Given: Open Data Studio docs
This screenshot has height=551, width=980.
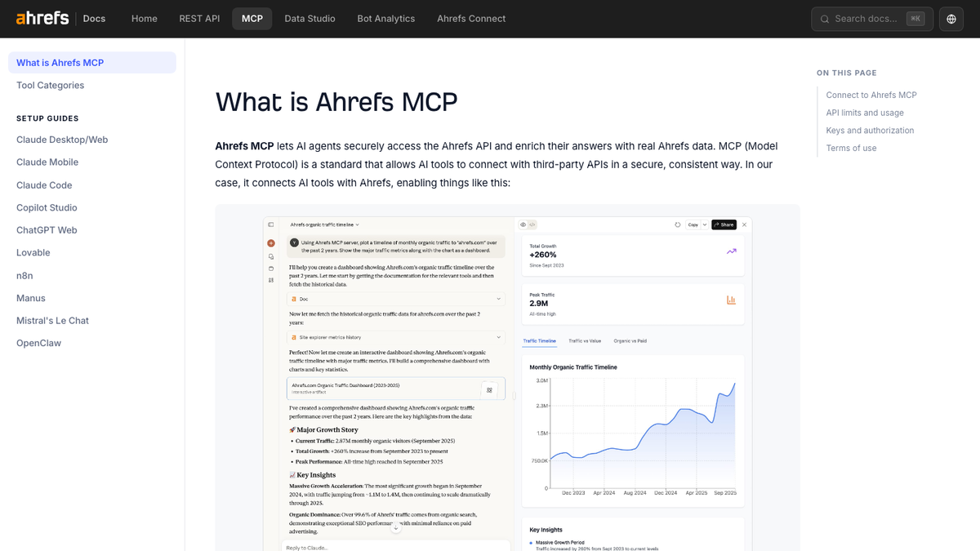Looking at the screenshot, I should click(x=310, y=19).
